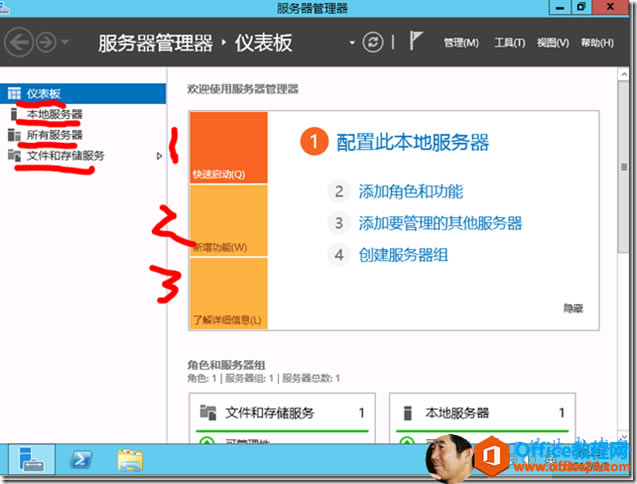This screenshot has width=637, height=484.
Task: Open the 工具(T) menu
Action: click(x=509, y=43)
